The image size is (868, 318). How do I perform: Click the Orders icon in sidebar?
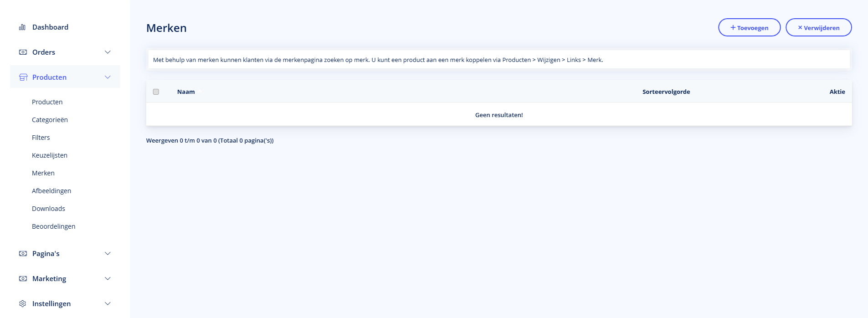tap(23, 52)
